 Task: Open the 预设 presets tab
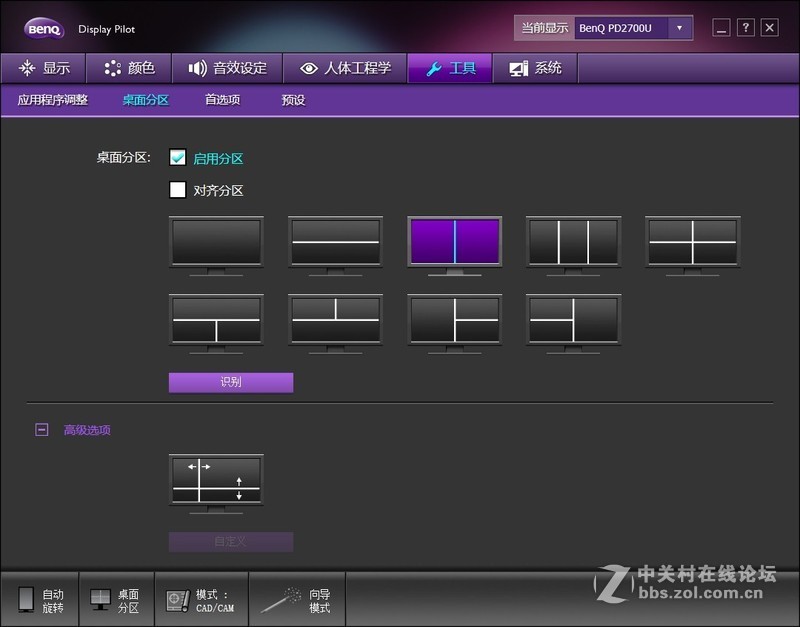[292, 100]
